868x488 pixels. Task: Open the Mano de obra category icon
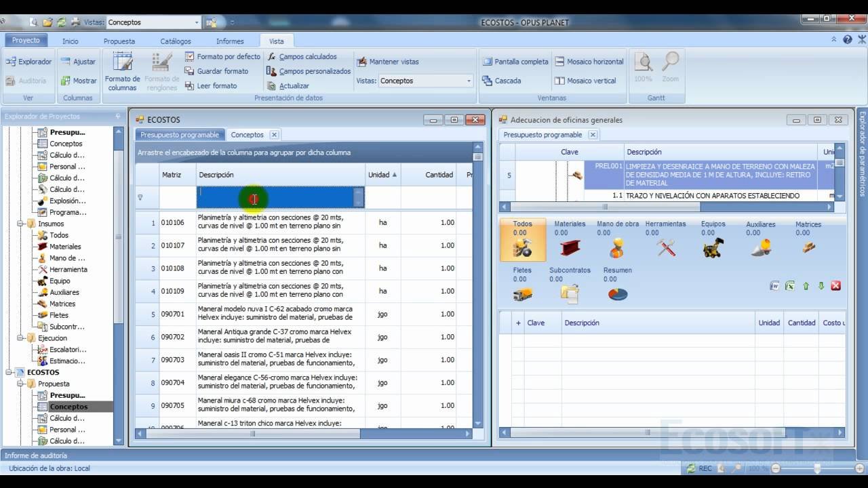(618, 248)
